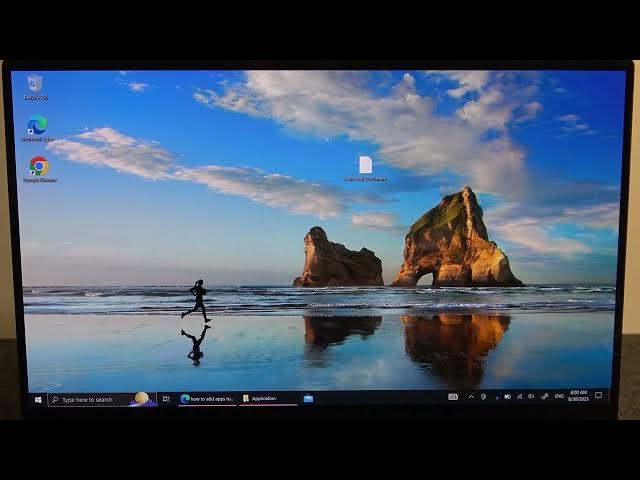The height and width of the screenshot is (480, 640).
Task: Open the ENG input language switcher
Action: [560, 396]
